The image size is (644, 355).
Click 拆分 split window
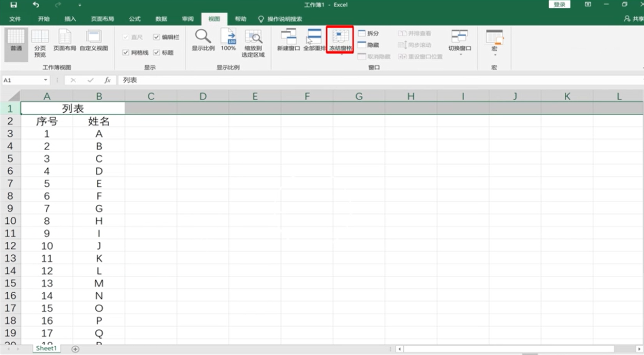click(368, 33)
